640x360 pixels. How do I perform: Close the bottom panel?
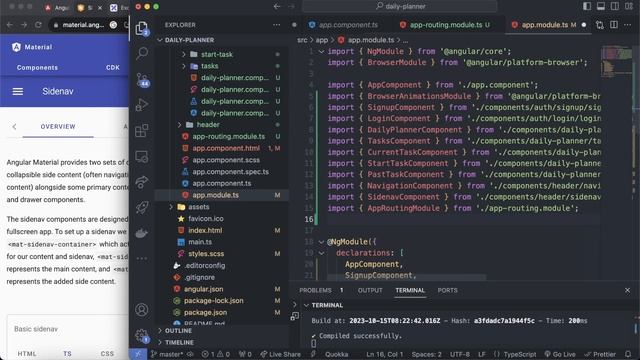click(627, 290)
